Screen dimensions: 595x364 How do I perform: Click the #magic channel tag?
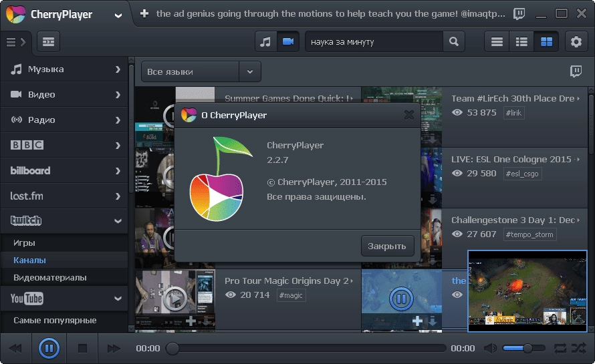tap(291, 295)
